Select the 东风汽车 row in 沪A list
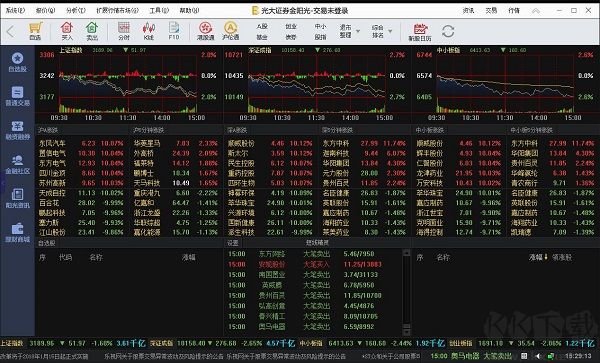Viewport: 600px width, 363px height. click(x=82, y=143)
